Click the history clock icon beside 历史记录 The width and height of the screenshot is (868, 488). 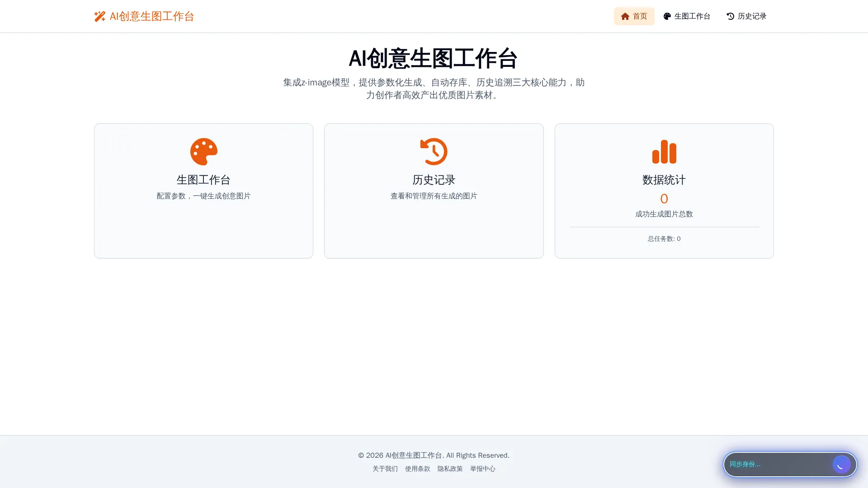(730, 16)
